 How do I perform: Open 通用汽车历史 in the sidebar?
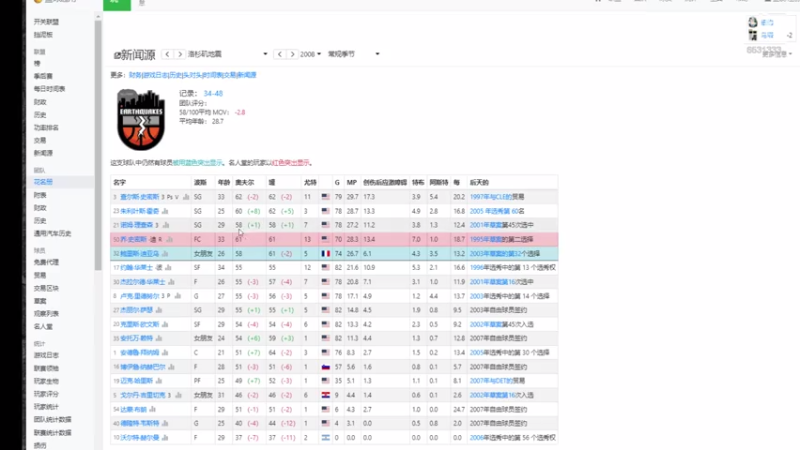pos(53,233)
